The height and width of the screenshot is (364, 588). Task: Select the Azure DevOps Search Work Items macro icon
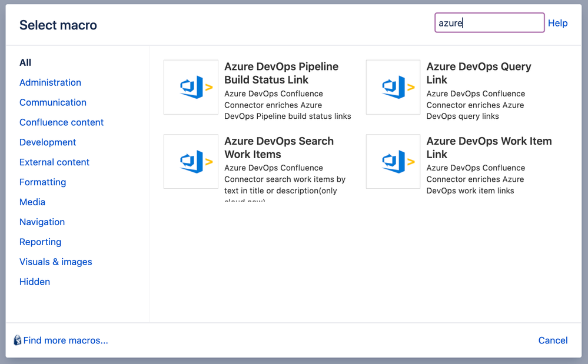191,161
